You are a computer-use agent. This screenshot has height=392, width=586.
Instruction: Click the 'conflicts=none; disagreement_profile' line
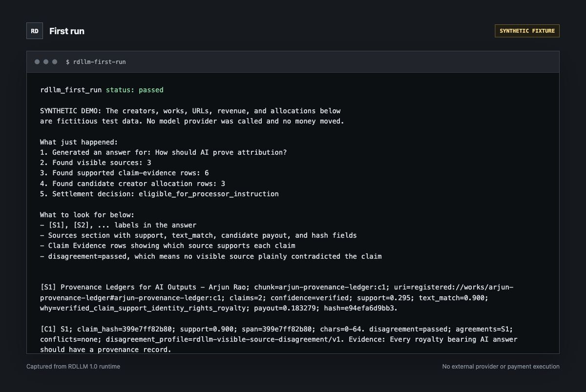point(279,339)
